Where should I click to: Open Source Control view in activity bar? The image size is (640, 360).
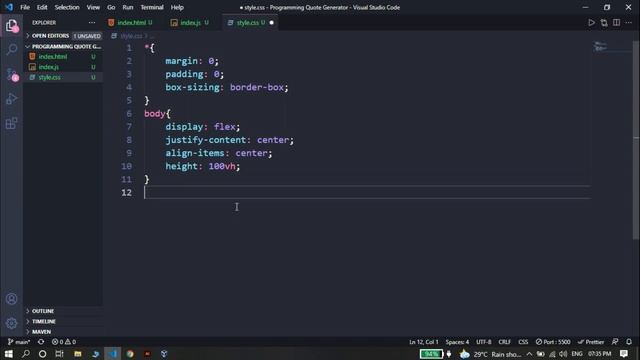click(11, 74)
